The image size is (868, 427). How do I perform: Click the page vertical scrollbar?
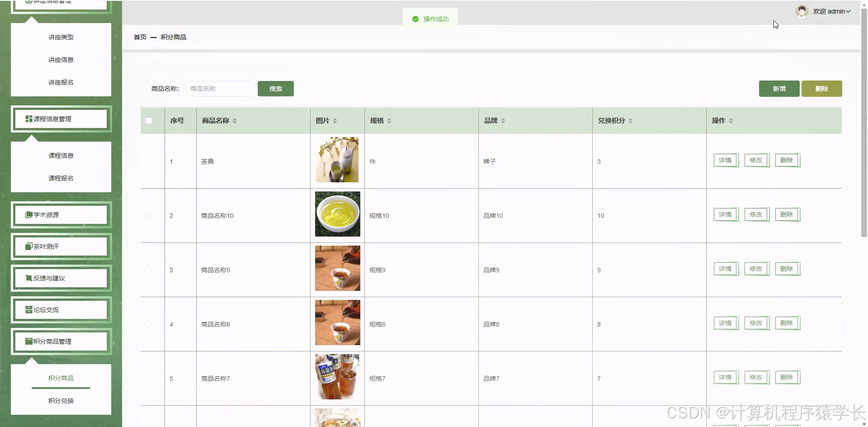(864, 122)
